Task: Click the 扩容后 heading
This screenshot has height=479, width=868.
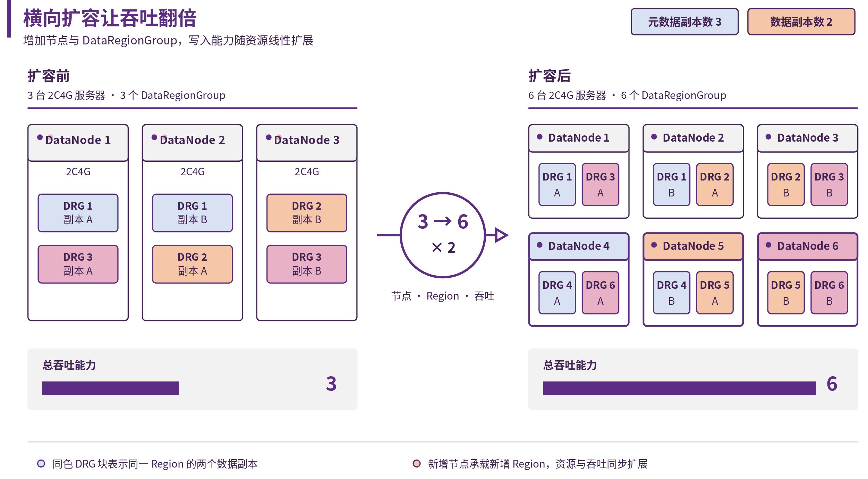Action: [550, 76]
